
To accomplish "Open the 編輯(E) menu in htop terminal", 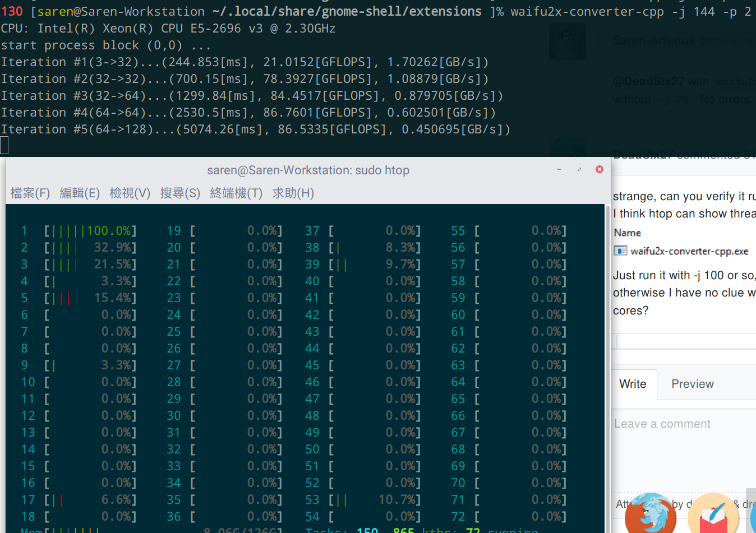I will 80,193.
